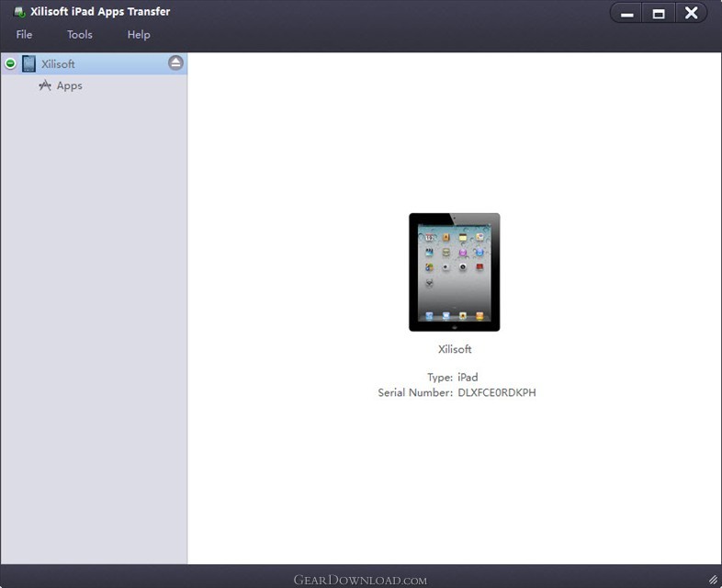
Task: Click the Type: iPad label
Action: (x=453, y=377)
